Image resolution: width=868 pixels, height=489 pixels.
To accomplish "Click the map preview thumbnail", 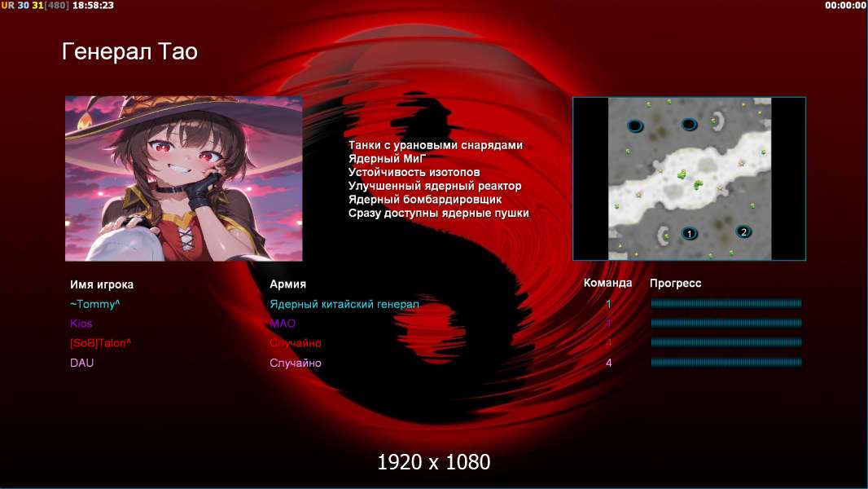I will pyautogui.click(x=689, y=178).
